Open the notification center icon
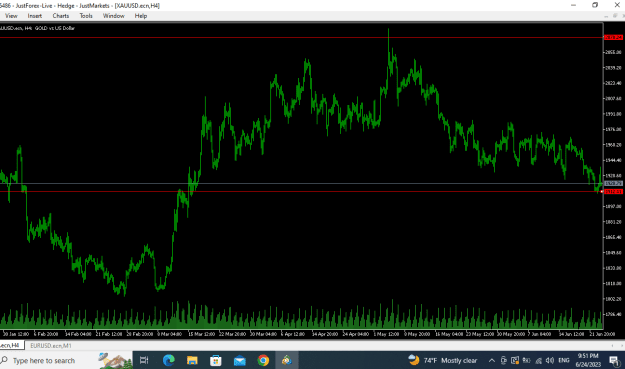The image size is (625, 369). (614, 360)
